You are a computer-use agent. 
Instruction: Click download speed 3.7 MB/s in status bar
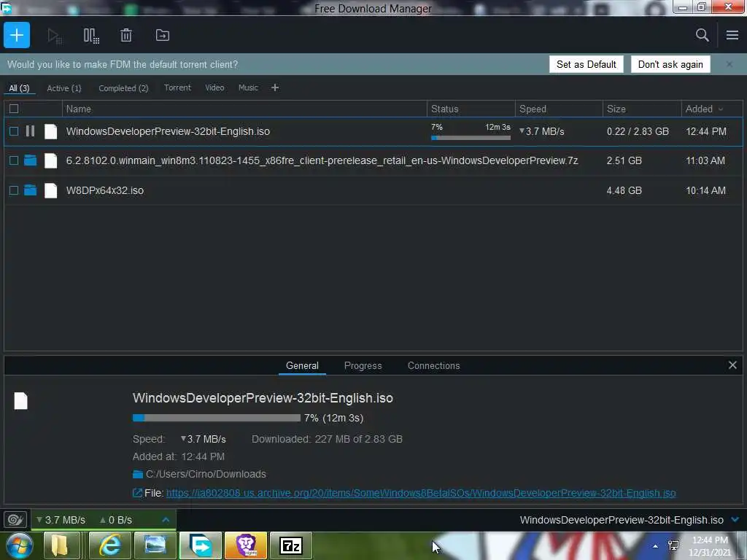pyautogui.click(x=61, y=520)
